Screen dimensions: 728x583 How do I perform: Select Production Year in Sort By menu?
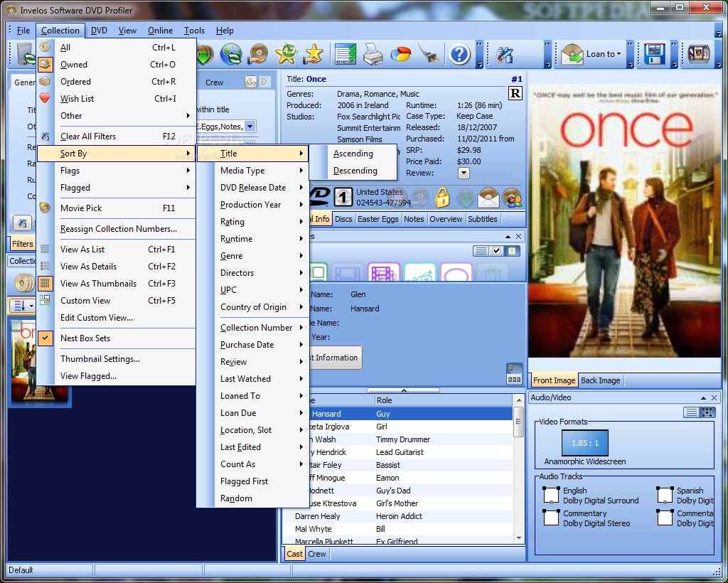[252, 205]
